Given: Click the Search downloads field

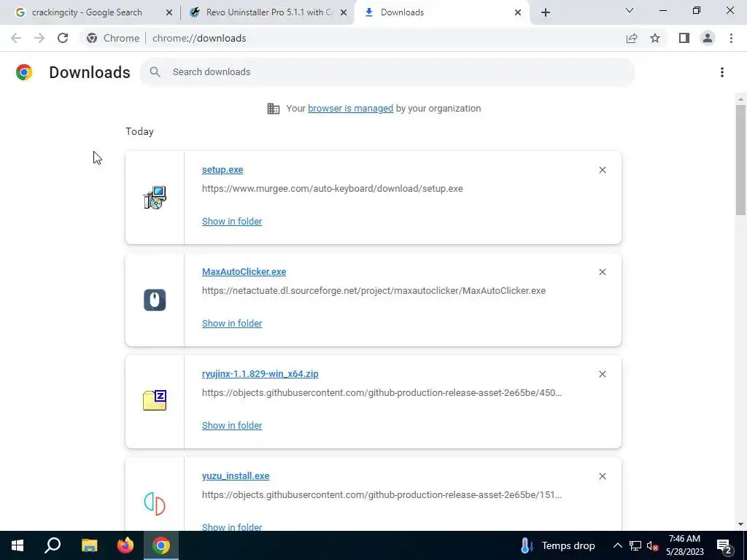Looking at the screenshot, I should (x=387, y=72).
